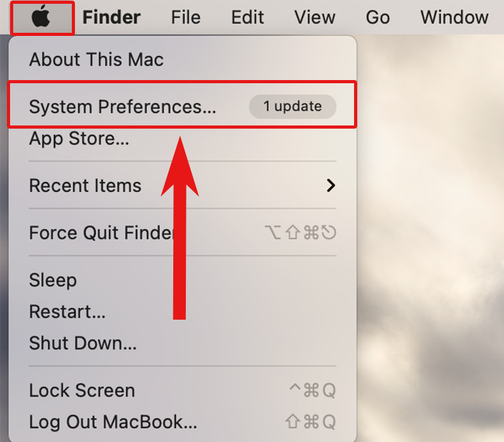Viewport: 504px width, 442px height.
Task: Put the Mac to Sleep
Action: pyautogui.click(x=183, y=280)
